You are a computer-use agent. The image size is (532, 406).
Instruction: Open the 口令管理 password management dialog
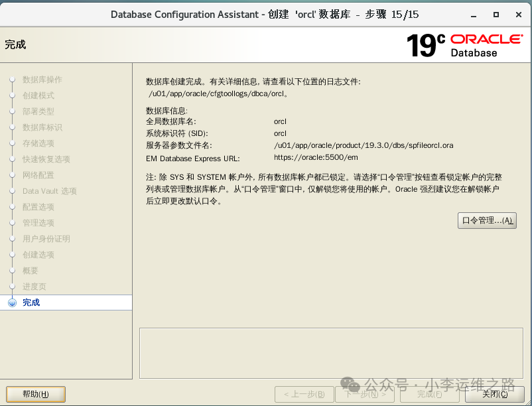tap(487, 220)
